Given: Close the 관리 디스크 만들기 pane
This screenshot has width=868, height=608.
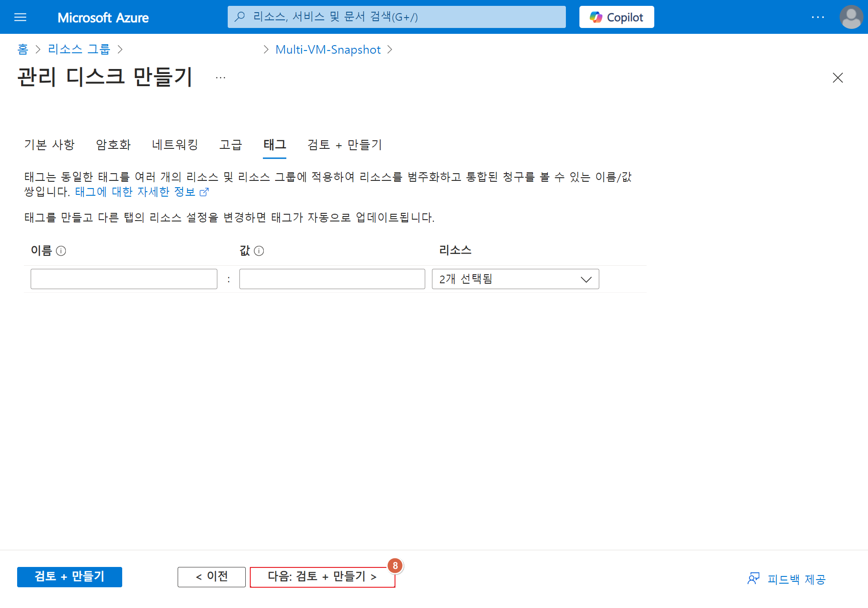Looking at the screenshot, I should coord(837,78).
